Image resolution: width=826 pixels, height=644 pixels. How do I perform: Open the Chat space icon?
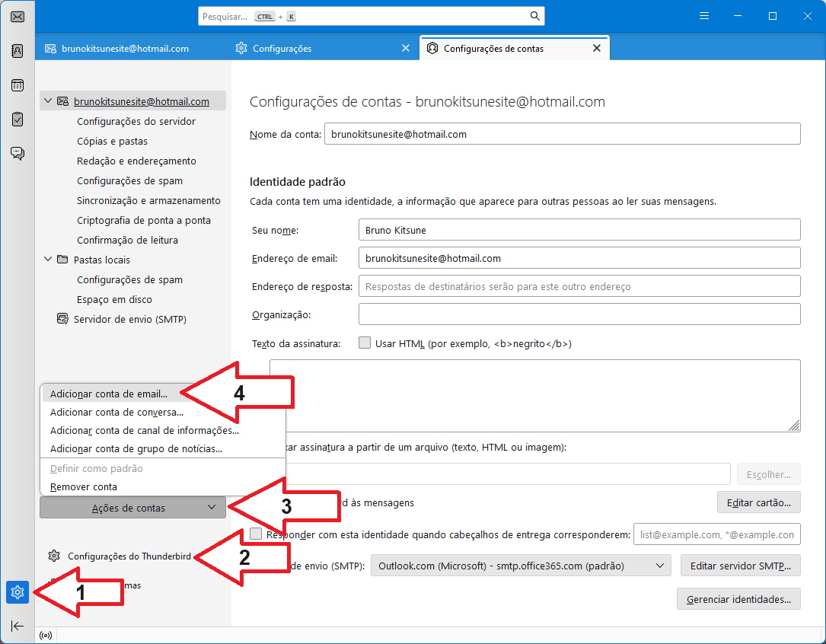click(18, 154)
